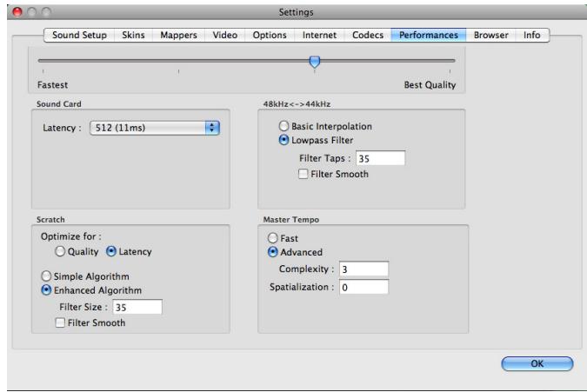Click the Filter Size input field
The image size is (587, 392).
[x=137, y=307]
